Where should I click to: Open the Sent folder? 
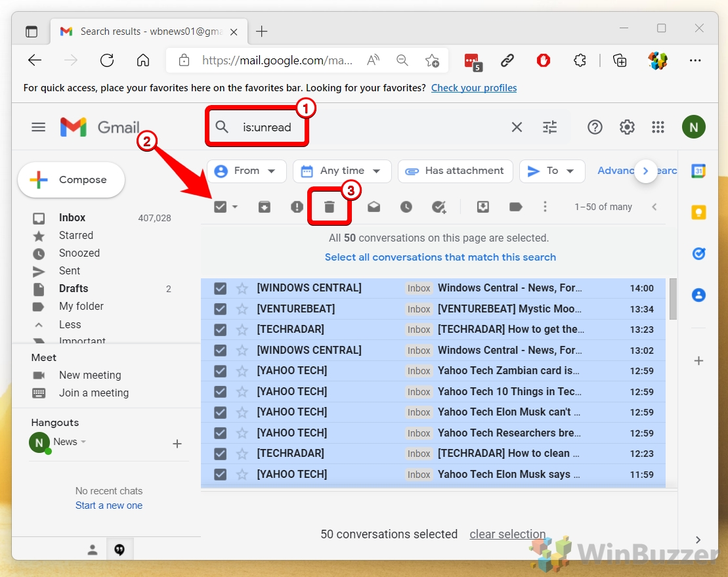(69, 270)
